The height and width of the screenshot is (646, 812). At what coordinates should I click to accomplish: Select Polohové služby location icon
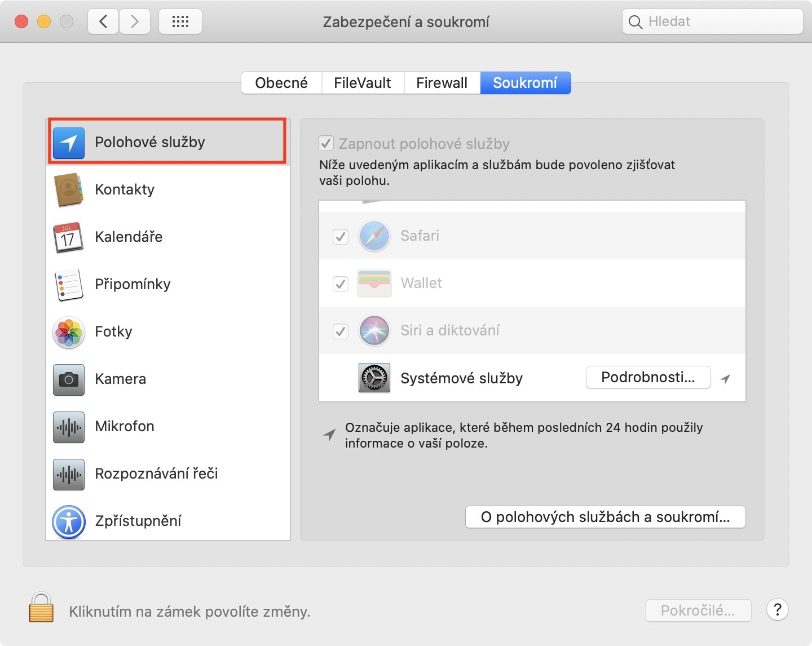69,143
